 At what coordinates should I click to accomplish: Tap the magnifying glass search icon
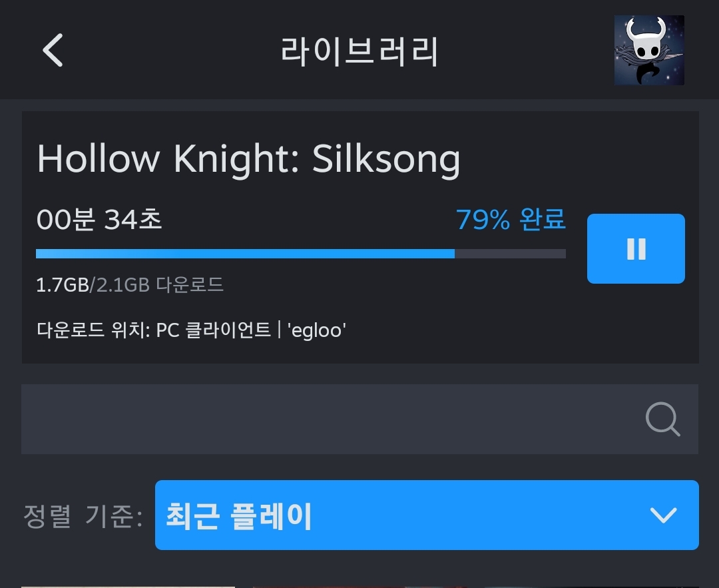tap(662, 419)
